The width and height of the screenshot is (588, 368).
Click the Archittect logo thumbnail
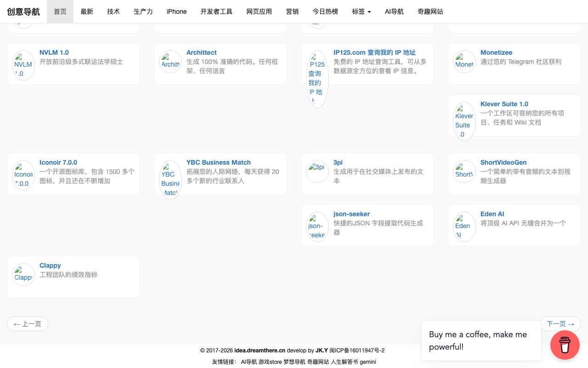(x=170, y=62)
